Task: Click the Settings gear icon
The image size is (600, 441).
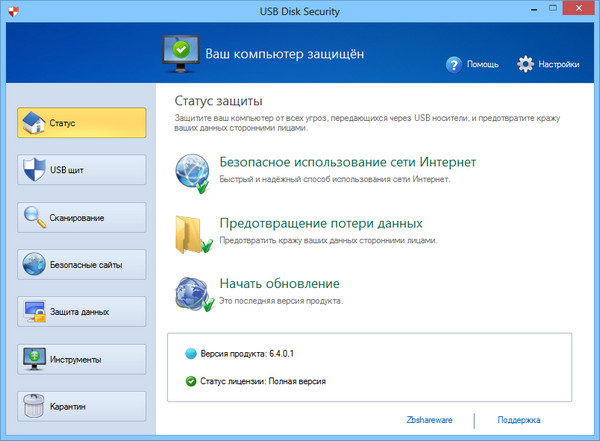Action: tap(526, 64)
